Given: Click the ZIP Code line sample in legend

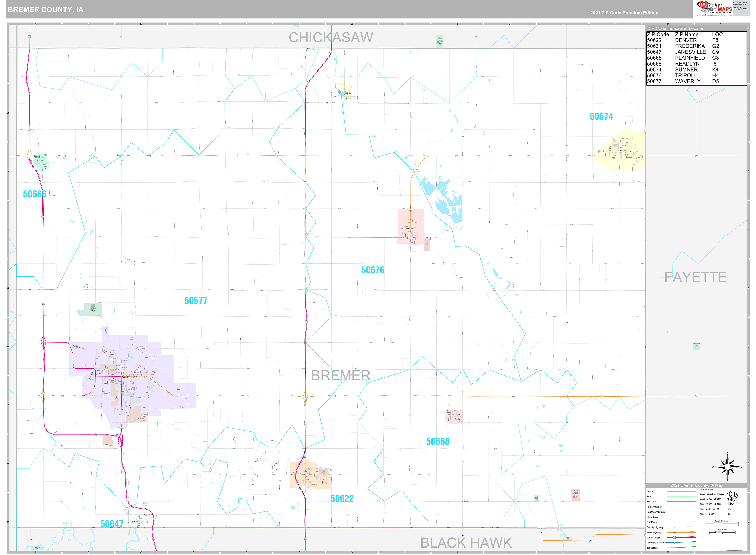Looking at the screenshot, I should tap(682, 502).
